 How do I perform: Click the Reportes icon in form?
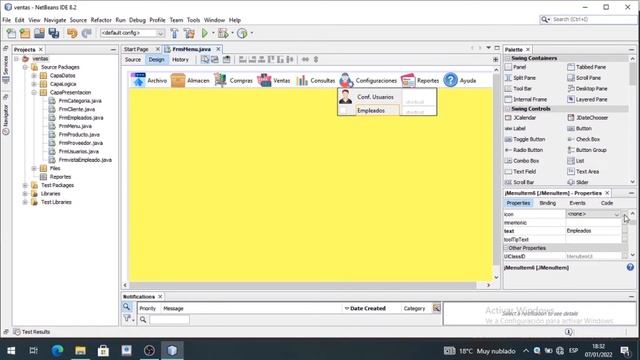(408, 80)
